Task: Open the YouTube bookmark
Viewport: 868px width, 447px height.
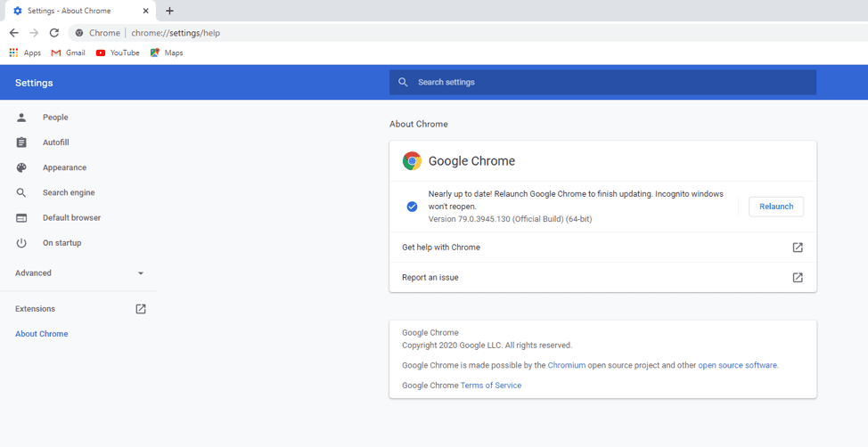Action: tap(118, 53)
